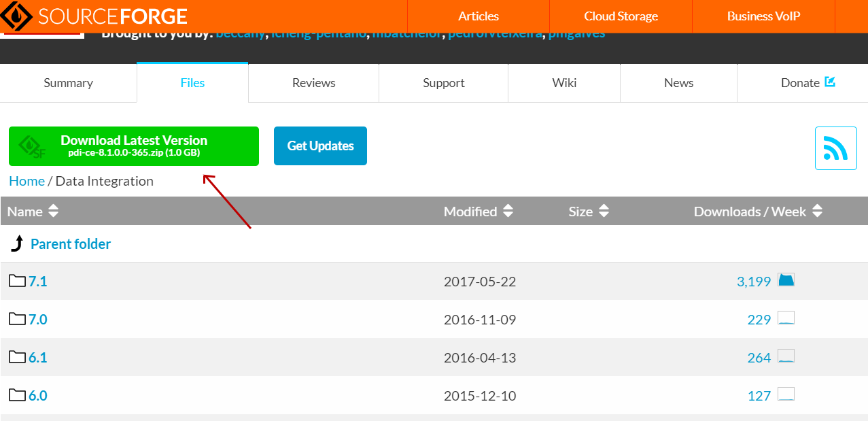Click the 7.0 folder icon
Viewport: 868px width, 421px height.
click(17, 319)
